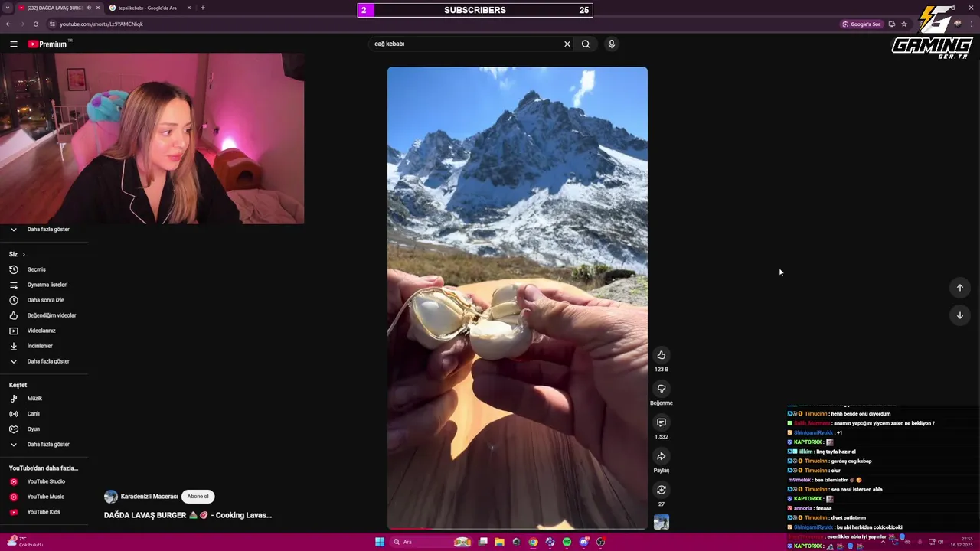Share the Short via Paylaş icon
Screen dimensions: 980x551
[x=661, y=456]
